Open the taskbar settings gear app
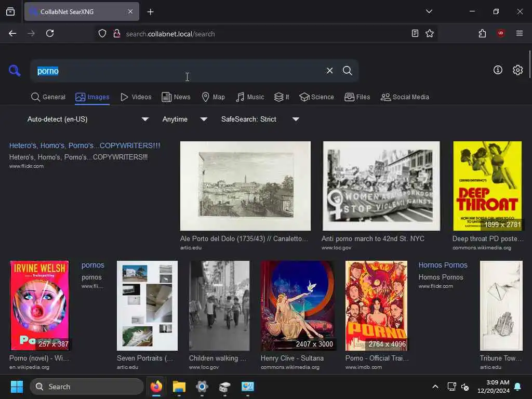The width and height of the screenshot is (532, 399). (202, 387)
